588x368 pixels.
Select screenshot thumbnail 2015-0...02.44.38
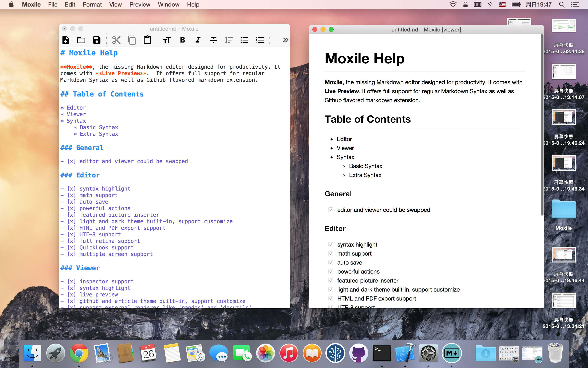pos(564,26)
